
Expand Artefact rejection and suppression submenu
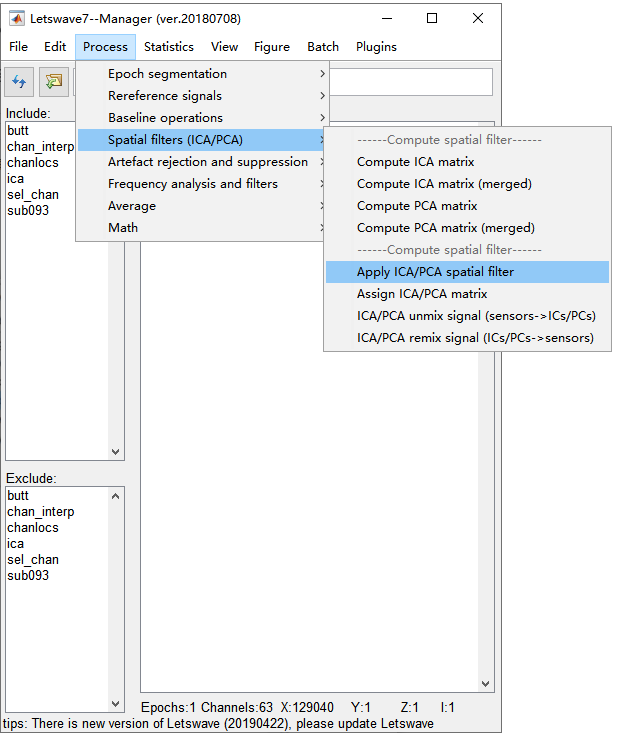pyautogui.click(x=201, y=162)
